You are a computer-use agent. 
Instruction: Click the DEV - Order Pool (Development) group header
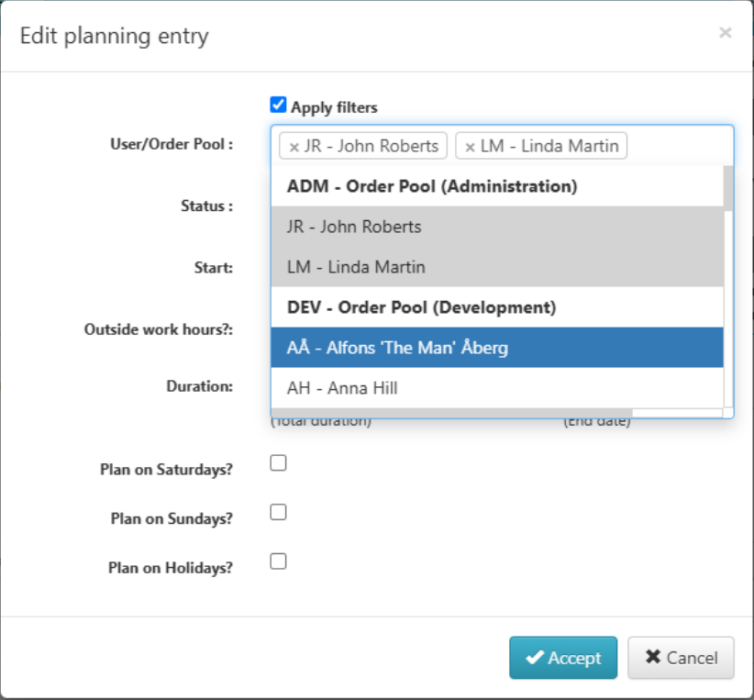(413, 307)
